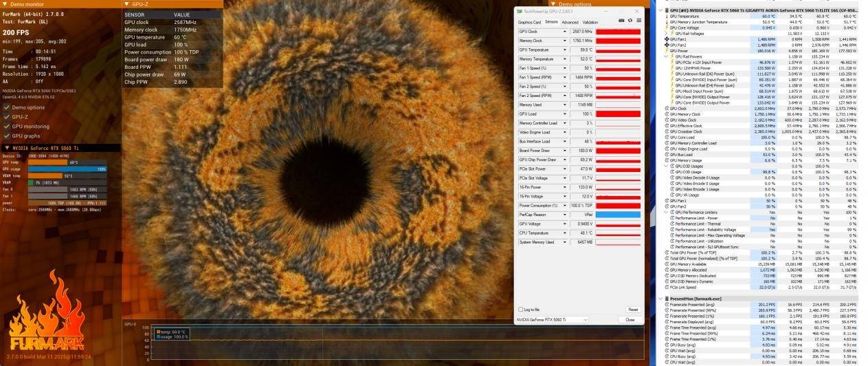Toggle the FurMark GPU graphs checkbox
Screen dimensions: 868x366
click(x=6, y=136)
